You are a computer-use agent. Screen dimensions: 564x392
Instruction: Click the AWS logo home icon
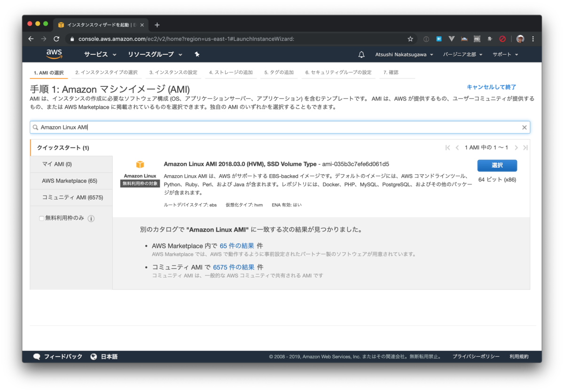pos(54,54)
